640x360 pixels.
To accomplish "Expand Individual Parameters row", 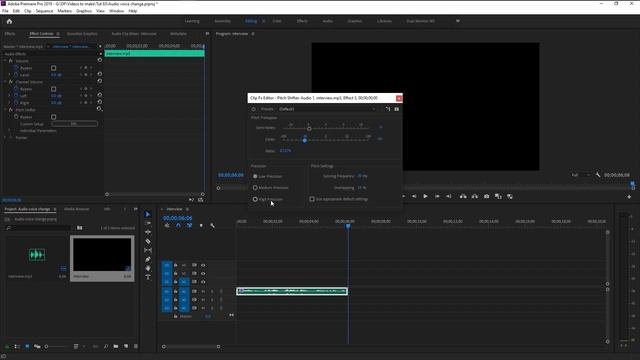I will [10, 131].
